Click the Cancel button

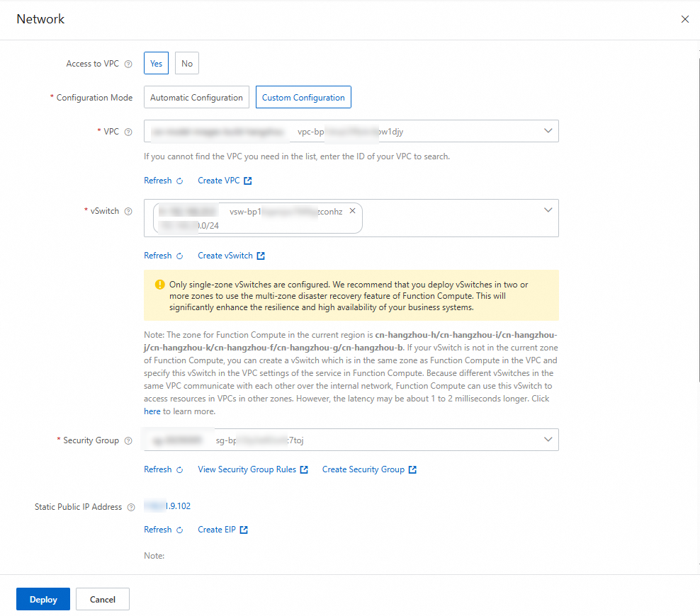click(103, 599)
